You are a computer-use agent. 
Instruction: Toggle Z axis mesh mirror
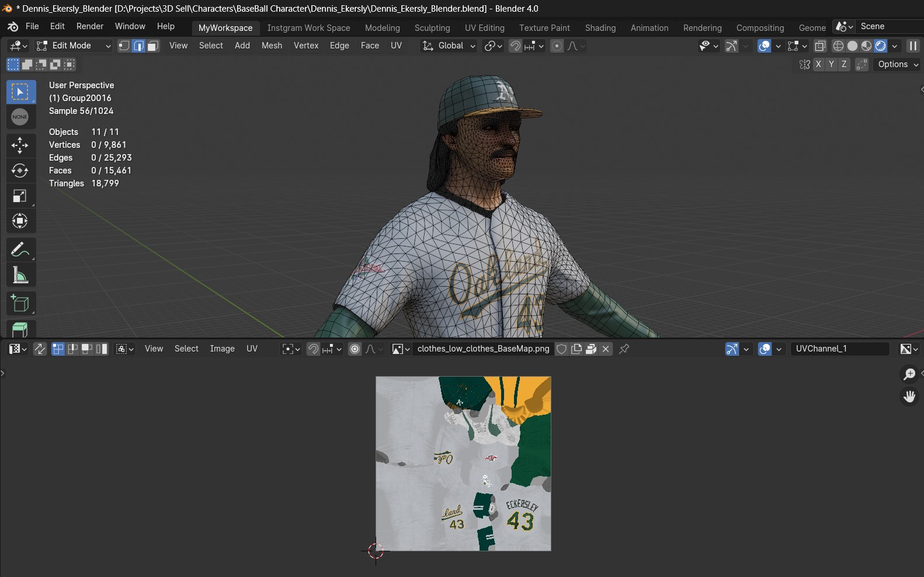[x=844, y=64]
